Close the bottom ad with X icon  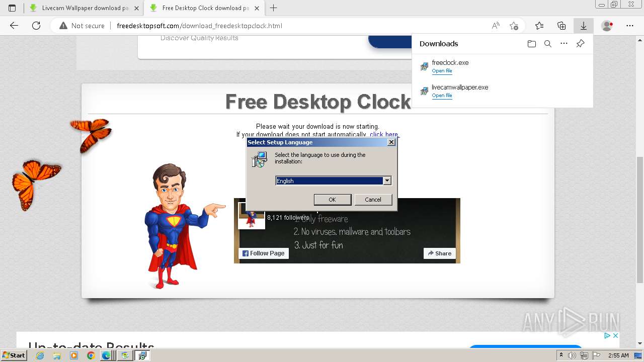pos(615,336)
